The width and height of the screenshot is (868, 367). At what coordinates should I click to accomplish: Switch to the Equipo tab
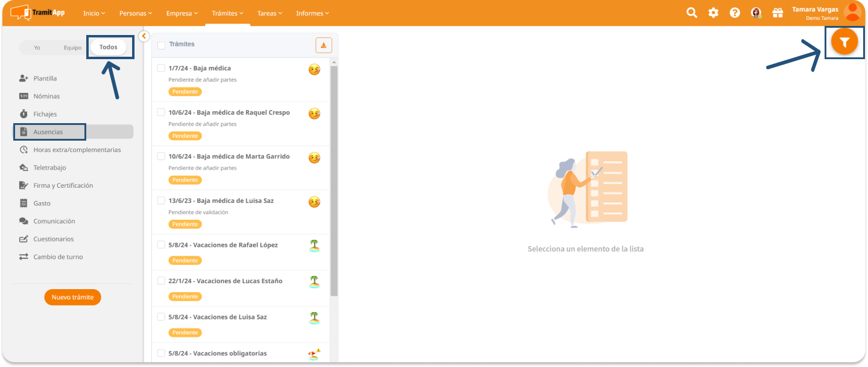pos(72,48)
